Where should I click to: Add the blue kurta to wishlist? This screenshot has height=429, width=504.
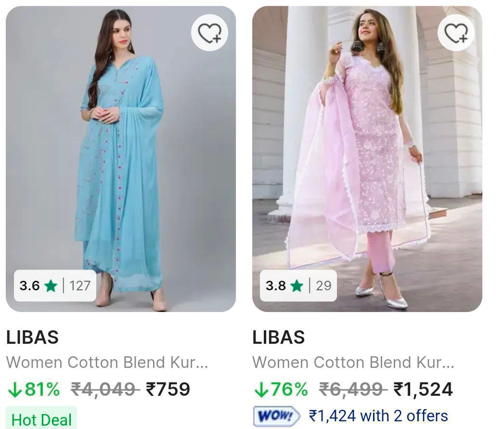(x=210, y=33)
